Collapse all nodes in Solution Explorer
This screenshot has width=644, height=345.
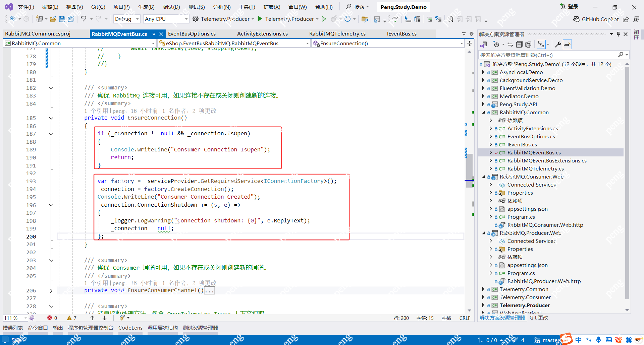click(x=519, y=44)
